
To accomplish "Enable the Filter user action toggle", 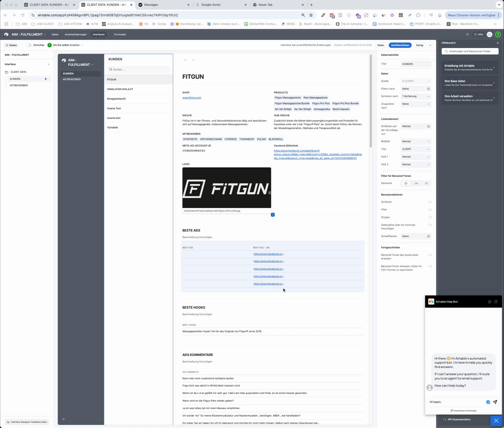I will pos(430,209).
